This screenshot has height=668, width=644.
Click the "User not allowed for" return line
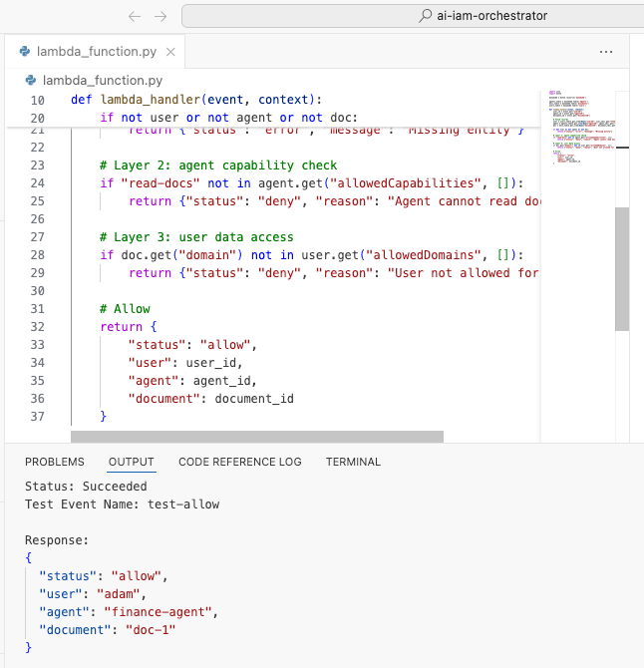point(334,273)
